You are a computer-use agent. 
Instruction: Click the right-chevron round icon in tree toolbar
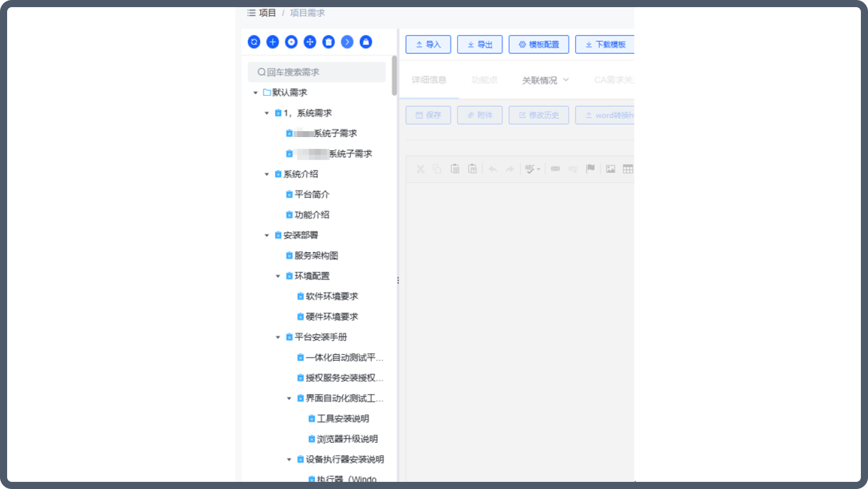tap(347, 42)
